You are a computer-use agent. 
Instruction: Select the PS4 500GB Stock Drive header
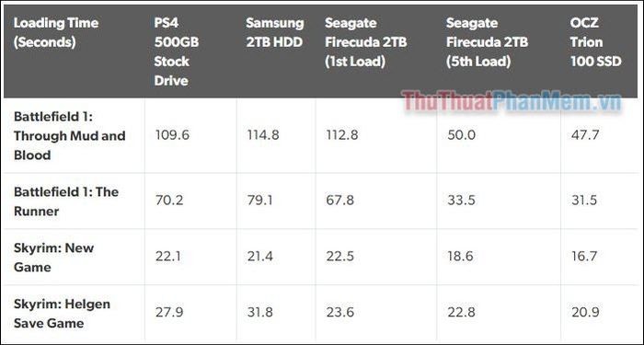click(x=177, y=52)
